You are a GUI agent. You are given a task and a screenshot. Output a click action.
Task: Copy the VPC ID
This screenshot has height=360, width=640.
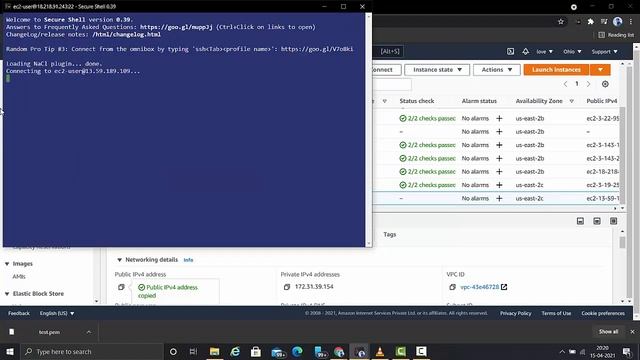(x=452, y=287)
